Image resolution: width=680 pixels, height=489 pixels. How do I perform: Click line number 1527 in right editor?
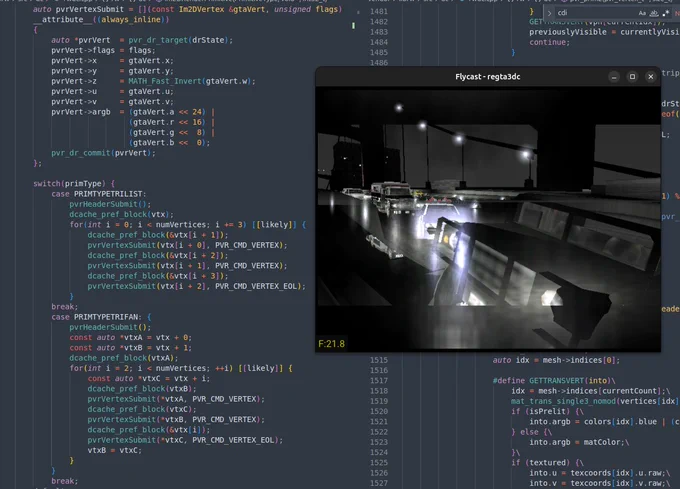[379, 483]
